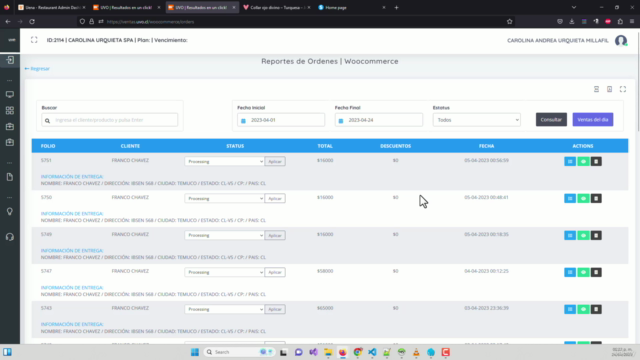Click Aplicar for order 5750
Viewport: 640px width, 360px height.
pyautogui.click(x=275, y=198)
